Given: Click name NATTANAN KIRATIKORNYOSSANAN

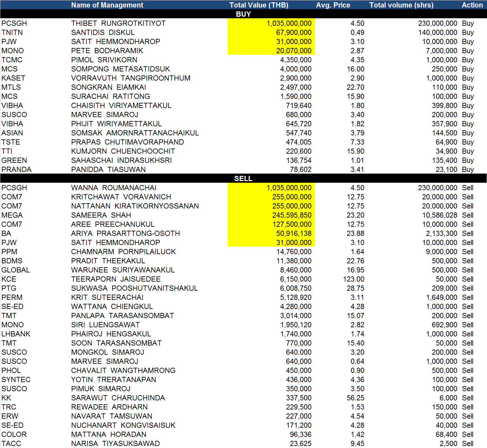Looking at the screenshot, I should (x=135, y=206).
